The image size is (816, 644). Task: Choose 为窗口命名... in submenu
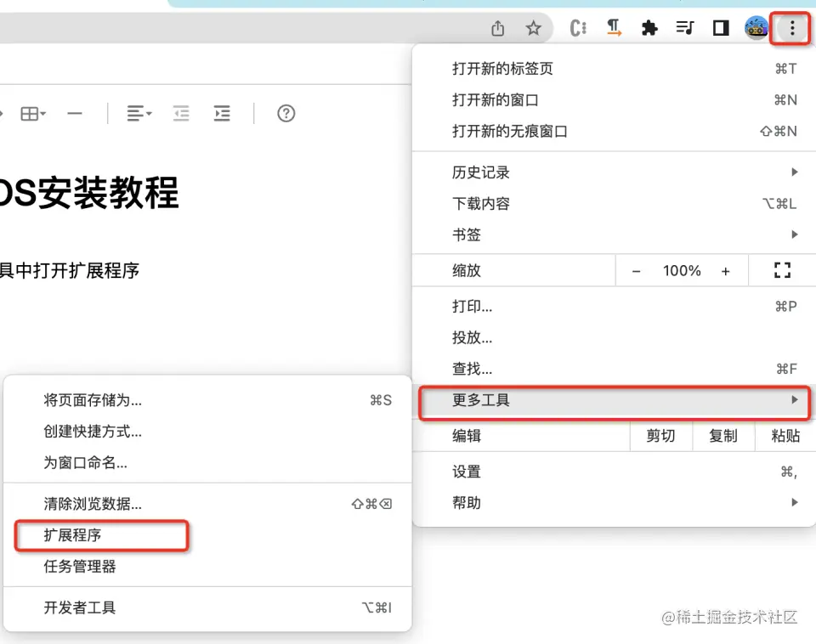(207, 462)
